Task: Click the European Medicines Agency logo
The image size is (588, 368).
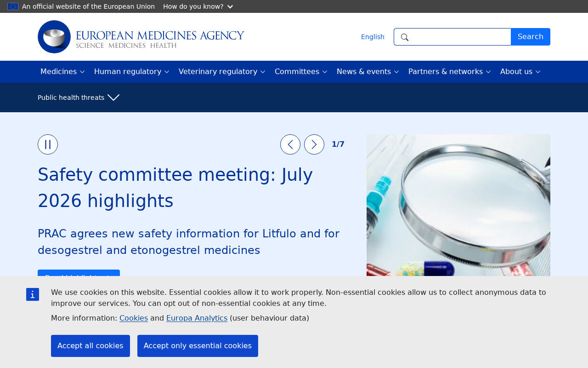Action: tap(141, 37)
